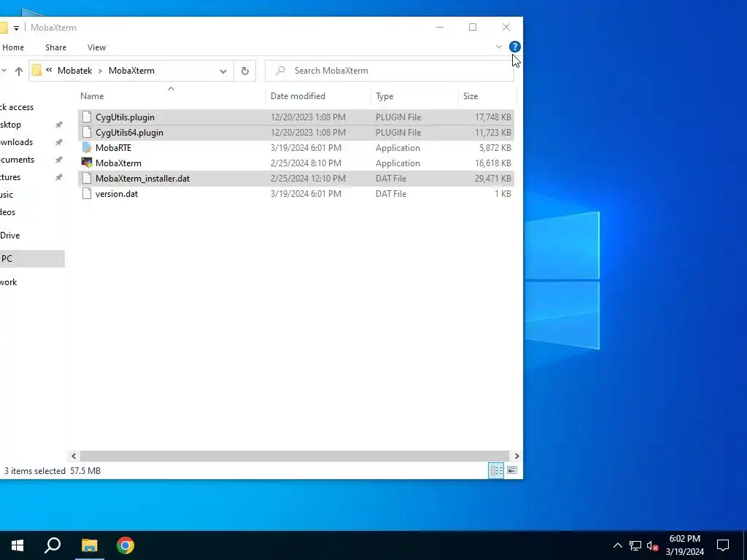The height and width of the screenshot is (560, 747).
Task: Sort by the Type column header
Action: [384, 96]
